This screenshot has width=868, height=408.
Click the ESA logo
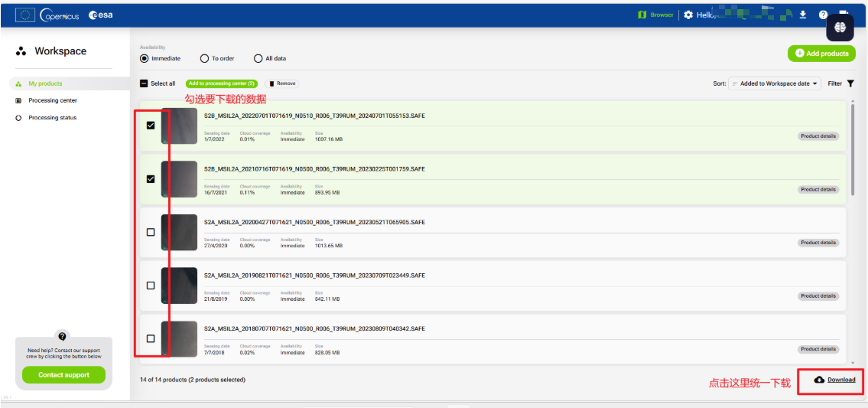pos(101,15)
